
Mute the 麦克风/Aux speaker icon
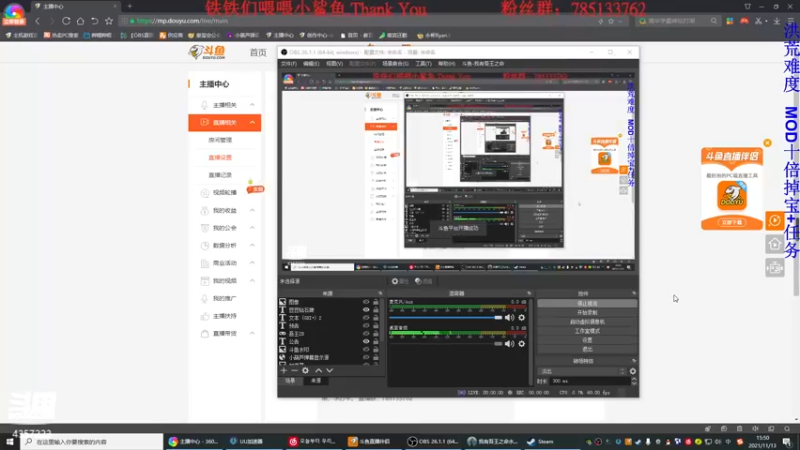point(510,318)
